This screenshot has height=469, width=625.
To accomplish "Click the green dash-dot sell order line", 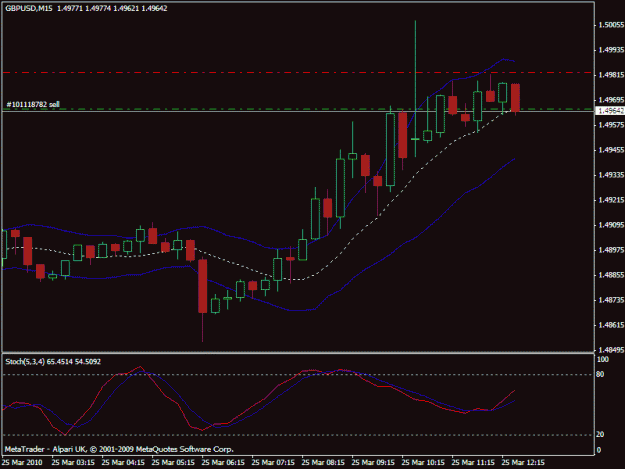I will (x=298, y=109).
